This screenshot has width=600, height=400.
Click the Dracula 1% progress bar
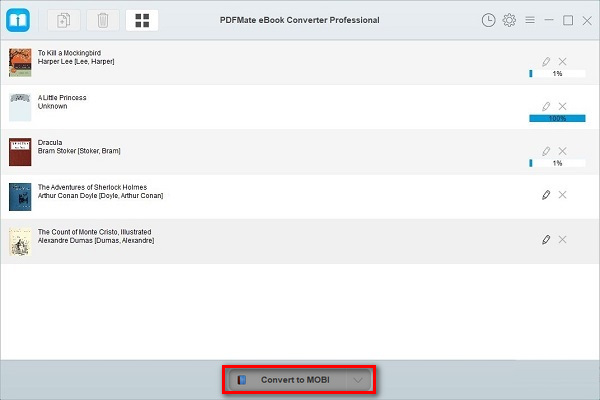coord(557,163)
